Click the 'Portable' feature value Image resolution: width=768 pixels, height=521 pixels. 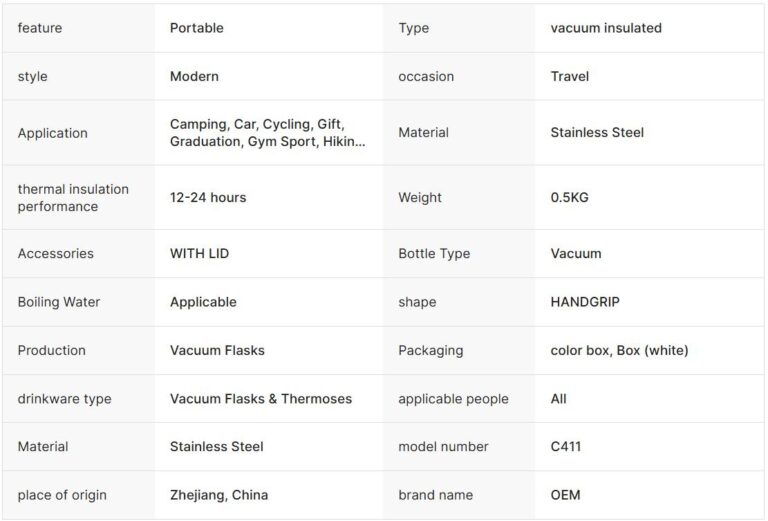(x=196, y=28)
